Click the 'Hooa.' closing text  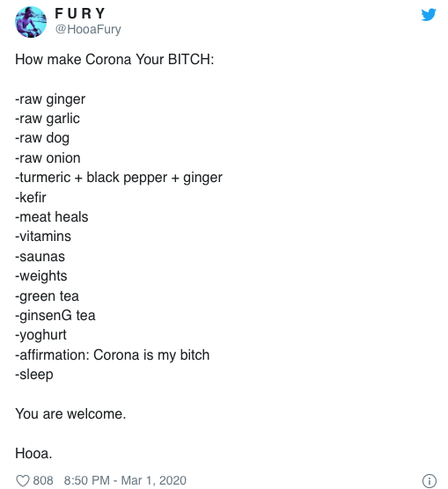[33, 453]
